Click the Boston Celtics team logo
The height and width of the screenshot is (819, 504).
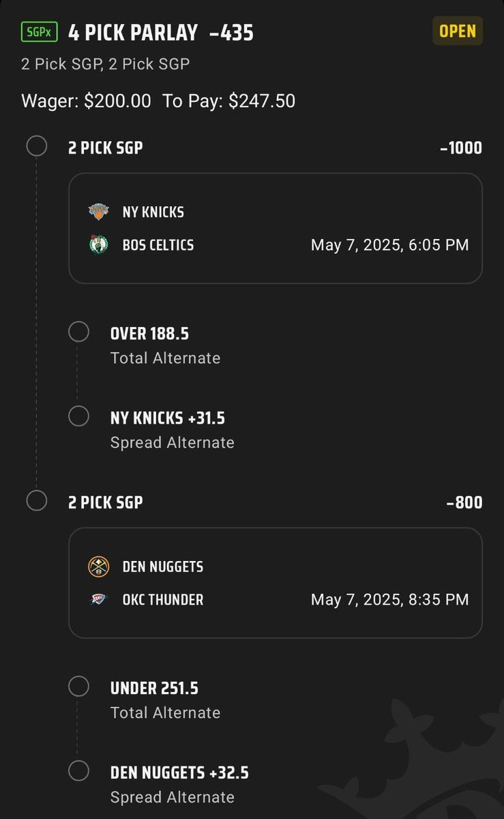click(99, 244)
